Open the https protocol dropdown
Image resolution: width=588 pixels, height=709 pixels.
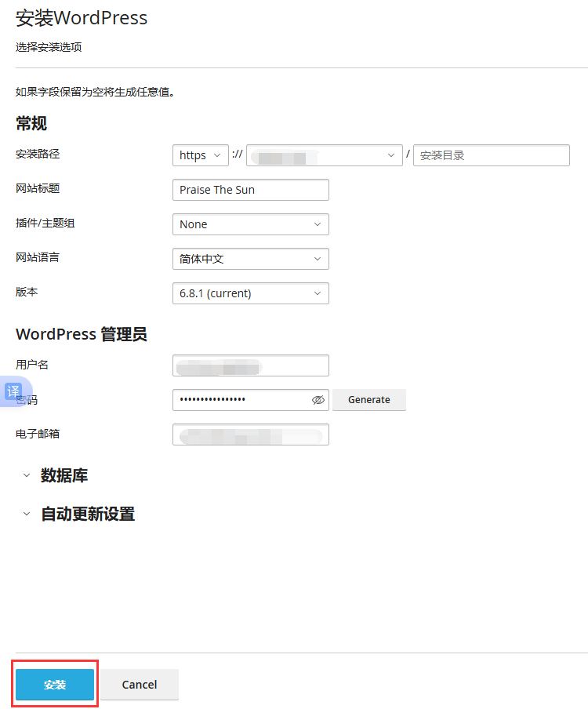[200, 155]
